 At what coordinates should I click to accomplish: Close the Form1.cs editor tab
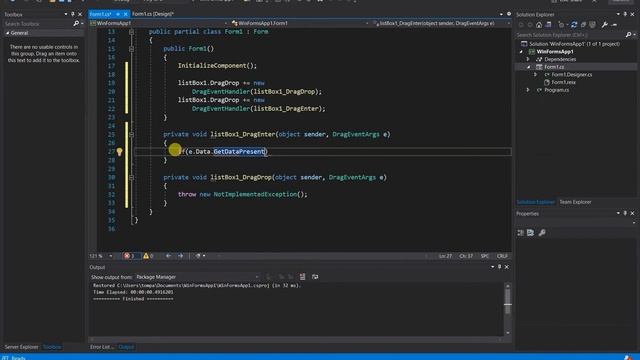125,14
